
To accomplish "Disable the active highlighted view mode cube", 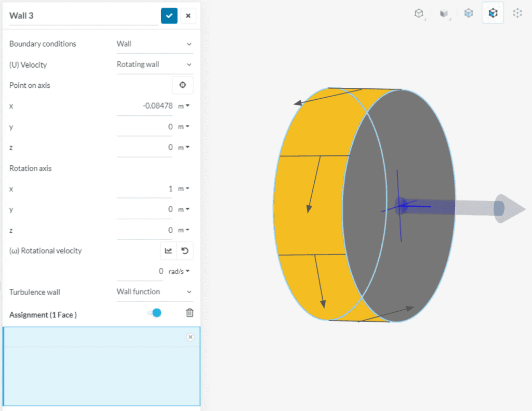I will tap(493, 13).
